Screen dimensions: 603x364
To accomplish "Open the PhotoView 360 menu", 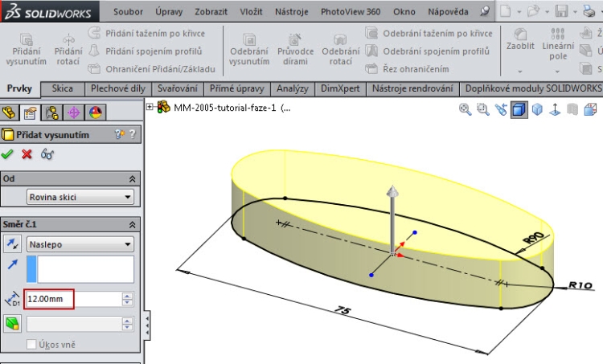I will (x=351, y=12).
